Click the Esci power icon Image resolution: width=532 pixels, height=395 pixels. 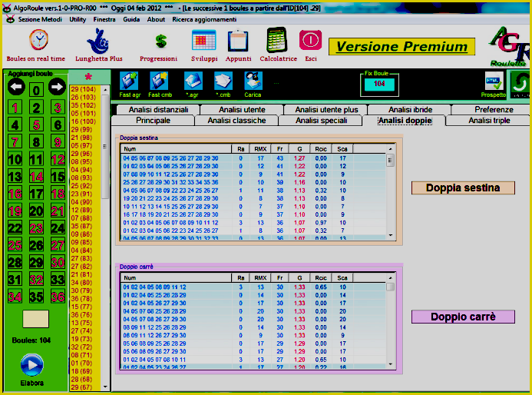[310, 40]
